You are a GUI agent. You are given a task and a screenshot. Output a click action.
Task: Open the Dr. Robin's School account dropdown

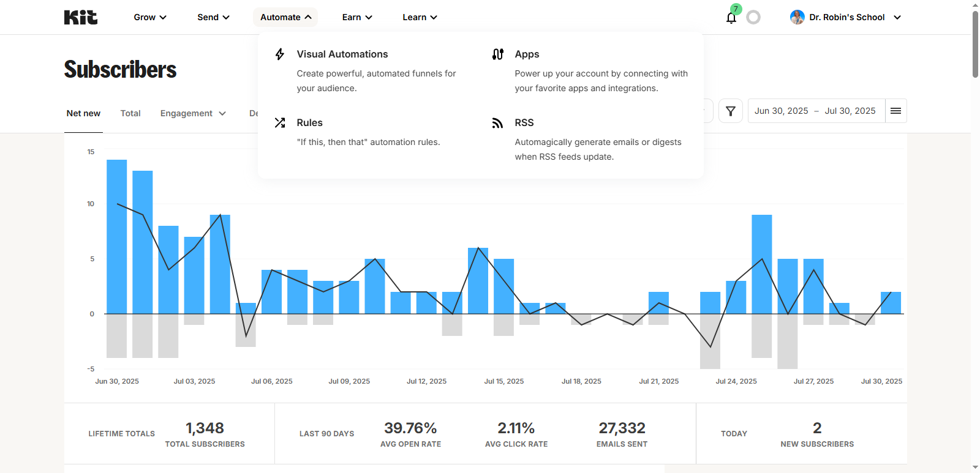point(897,17)
